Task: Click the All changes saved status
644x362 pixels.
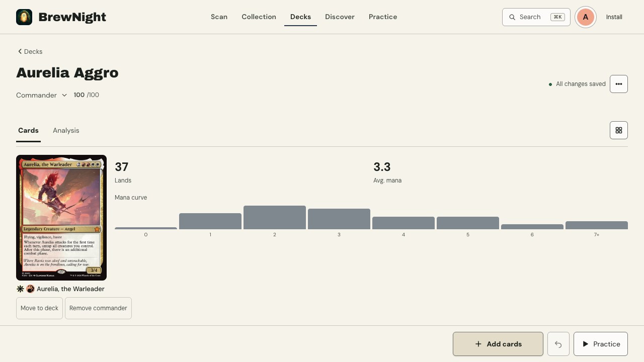Action: click(577, 84)
